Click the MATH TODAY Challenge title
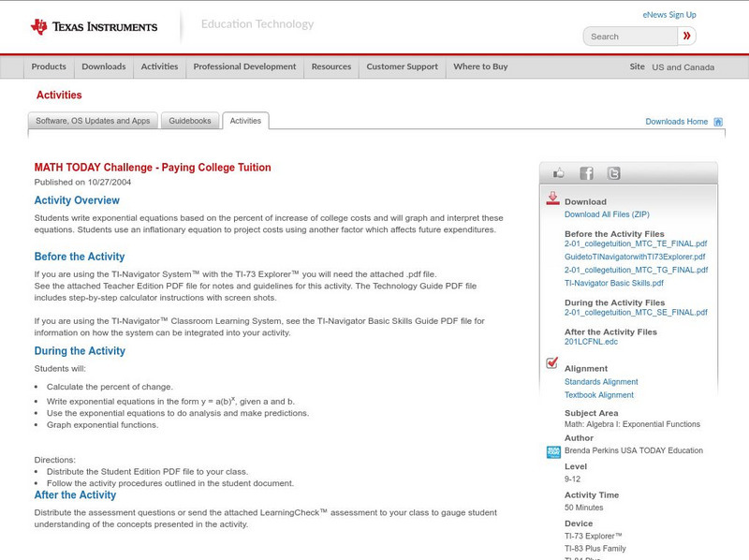Viewport: 749px width, 560px height. [153, 168]
